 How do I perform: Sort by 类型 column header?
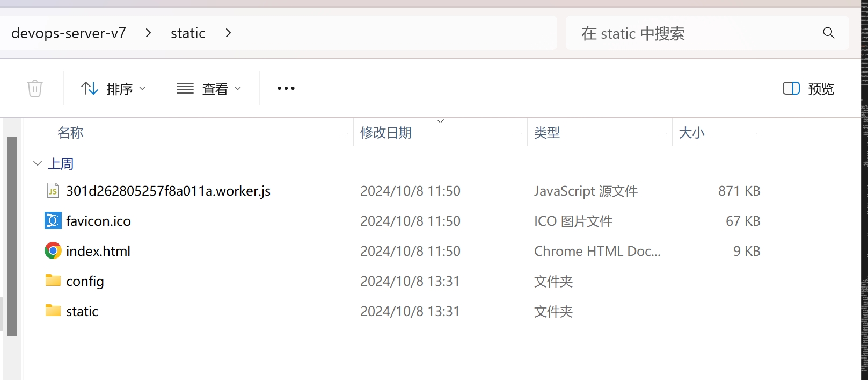pos(547,133)
